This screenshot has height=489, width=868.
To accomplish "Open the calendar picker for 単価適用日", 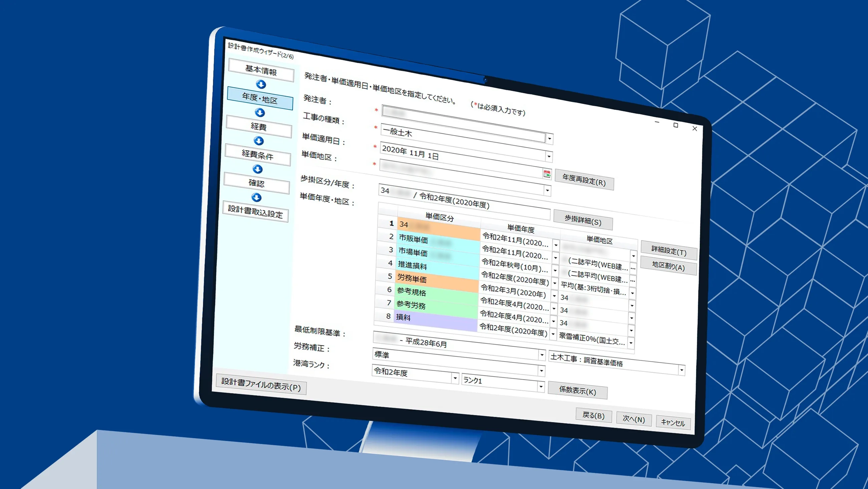I will tap(547, 174).
